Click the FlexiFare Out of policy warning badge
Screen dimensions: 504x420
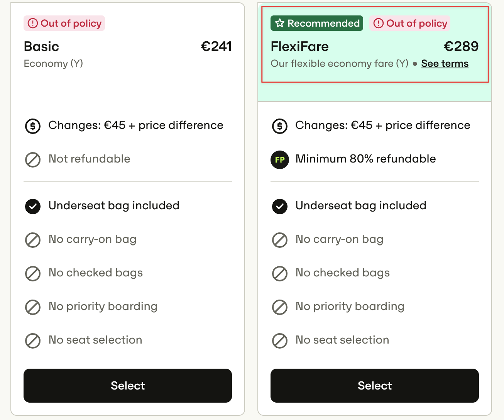[x=410, y=23]
